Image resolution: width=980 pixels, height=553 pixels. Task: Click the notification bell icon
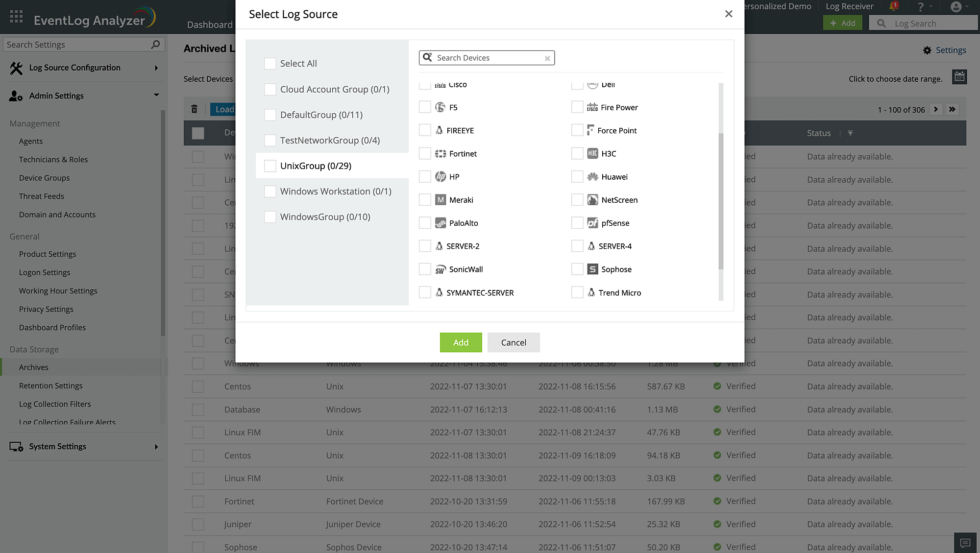tap(893, 6)
